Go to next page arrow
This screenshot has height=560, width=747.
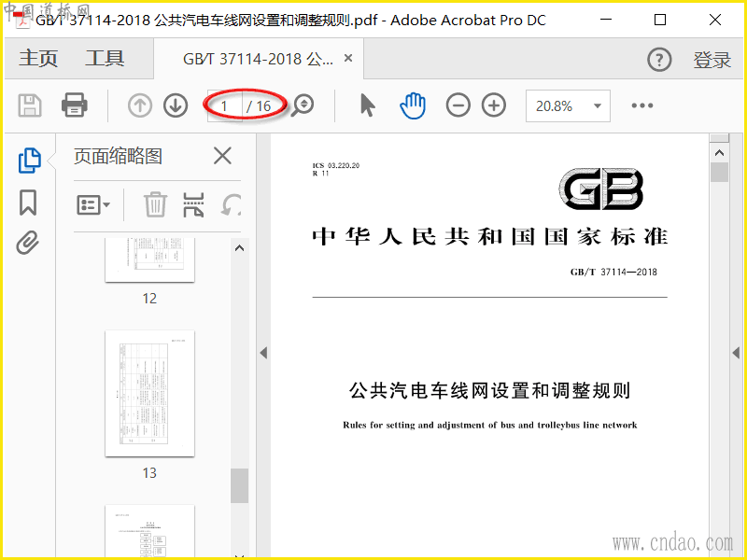(176, 105)
